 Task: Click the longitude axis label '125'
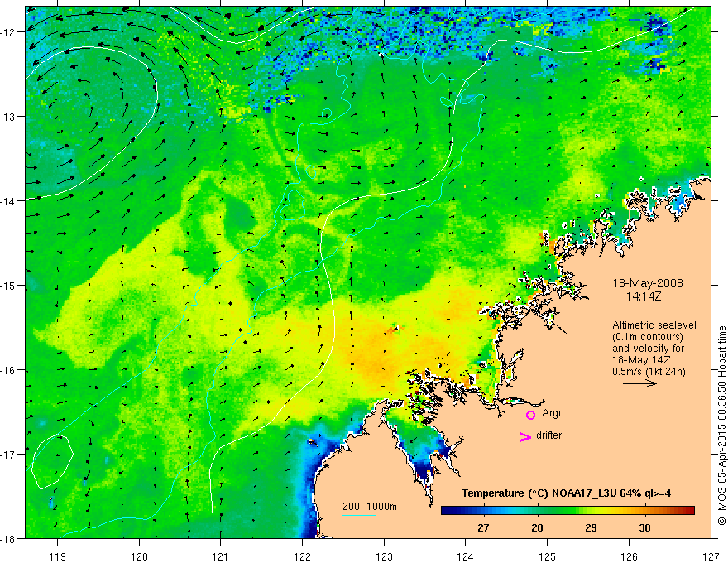pyautogui.click(x=547, y=556)
